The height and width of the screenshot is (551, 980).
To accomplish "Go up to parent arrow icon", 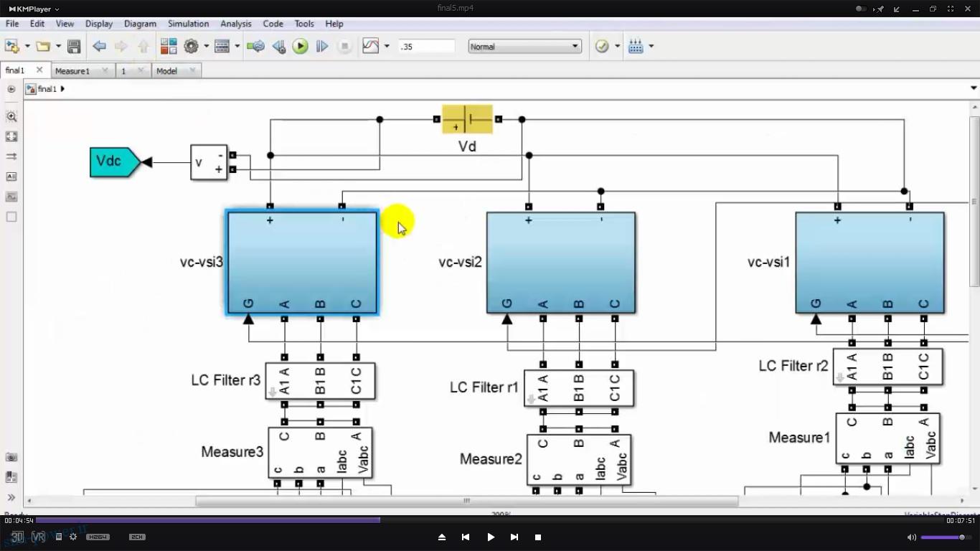I will coord(143,46).
